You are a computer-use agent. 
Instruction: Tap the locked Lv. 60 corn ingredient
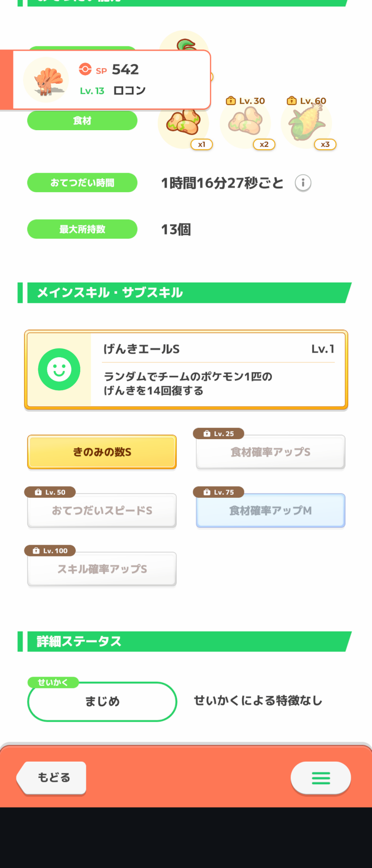(306, 124)
